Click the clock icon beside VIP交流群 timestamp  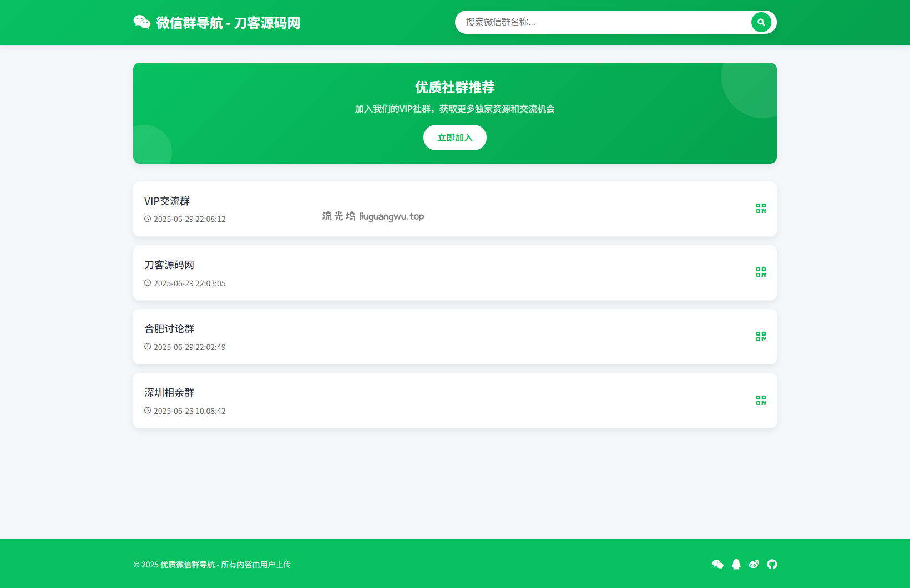(x=147, y=219)
